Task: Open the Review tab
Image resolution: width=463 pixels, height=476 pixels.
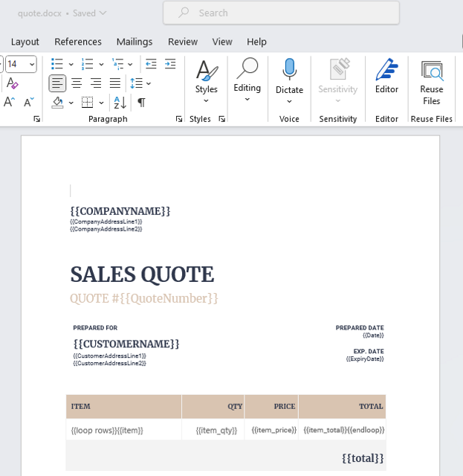Action: pyautogui.click(x=183, y=42)
